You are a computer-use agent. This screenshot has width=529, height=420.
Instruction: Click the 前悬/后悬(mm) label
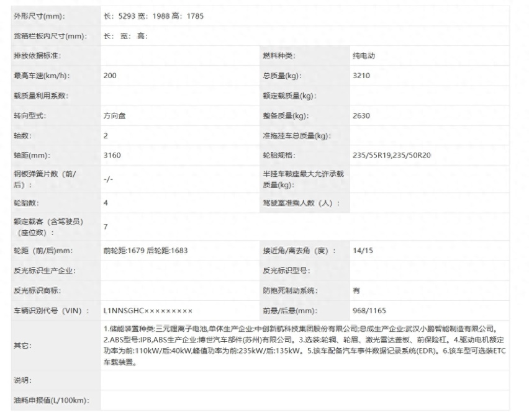[290, 311]
